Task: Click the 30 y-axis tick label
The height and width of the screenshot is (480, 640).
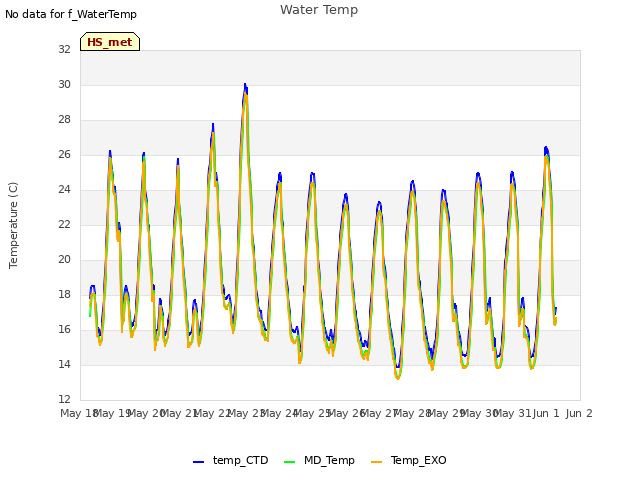Action: point(64,84)
